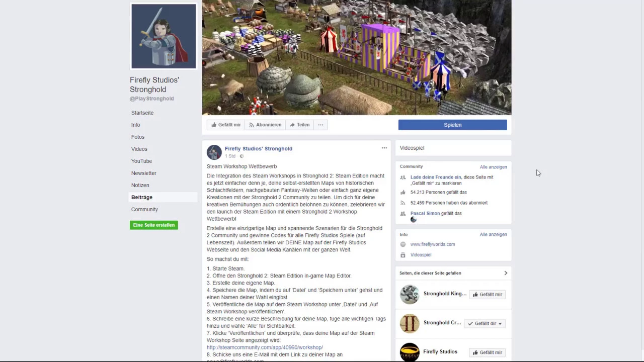Viewport: 644px width, 362px height.
Task: Click the Videospiel category link in the Info box
Action: pyautogui.click(x=421, y=255)
